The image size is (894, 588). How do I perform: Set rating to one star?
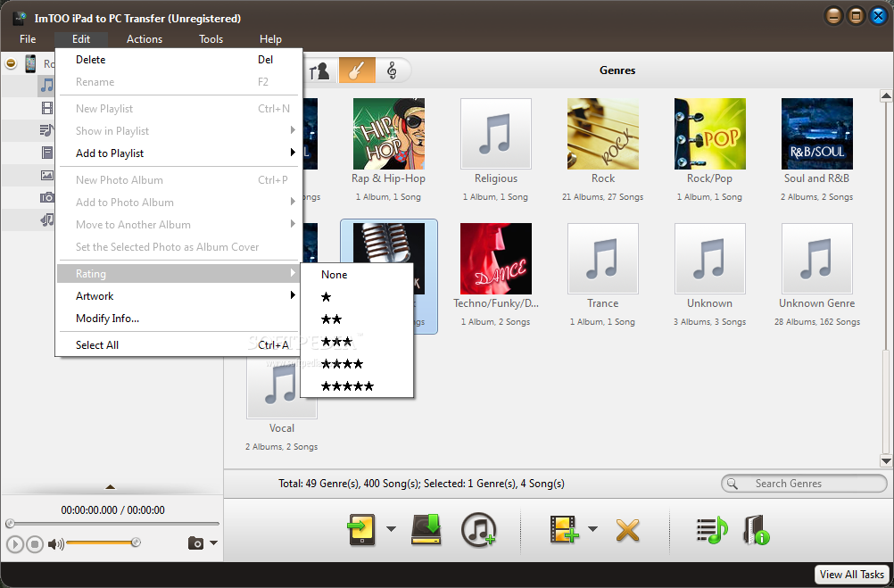356,296
